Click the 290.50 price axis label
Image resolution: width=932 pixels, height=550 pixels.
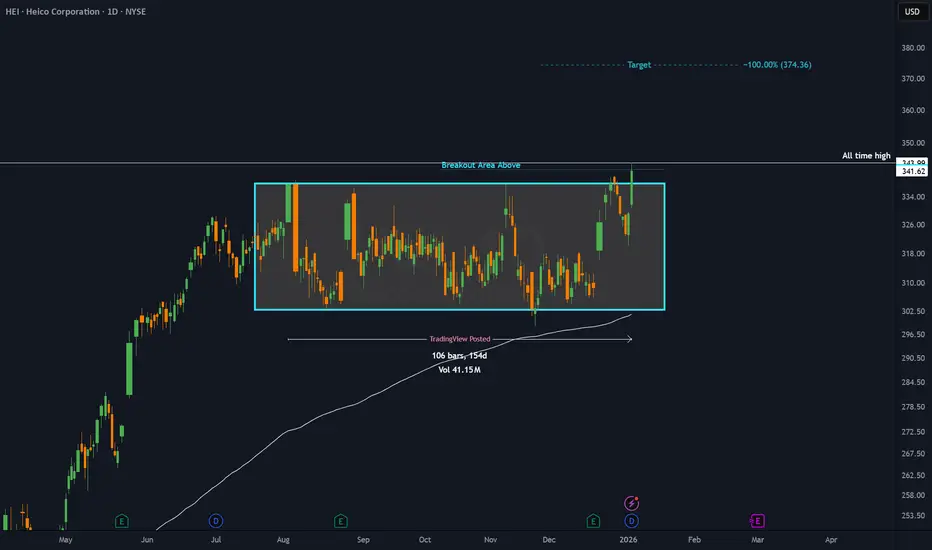point(913,359)
